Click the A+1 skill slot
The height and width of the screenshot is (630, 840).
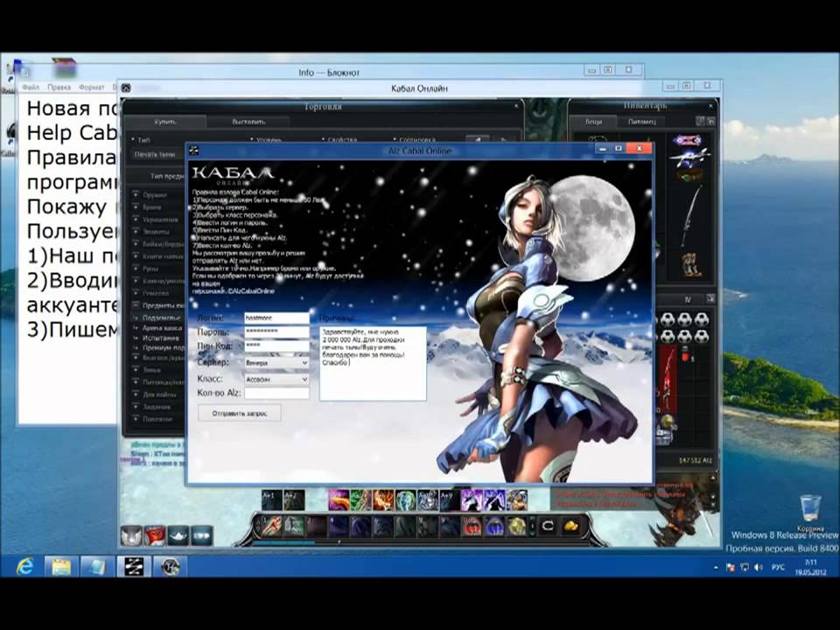tap(271, 500)
